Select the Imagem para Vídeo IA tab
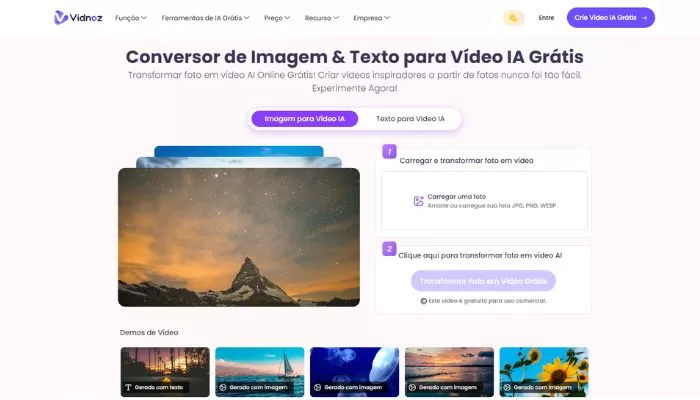The width and height of the screenshot is (700, 400). coord(304,119)
